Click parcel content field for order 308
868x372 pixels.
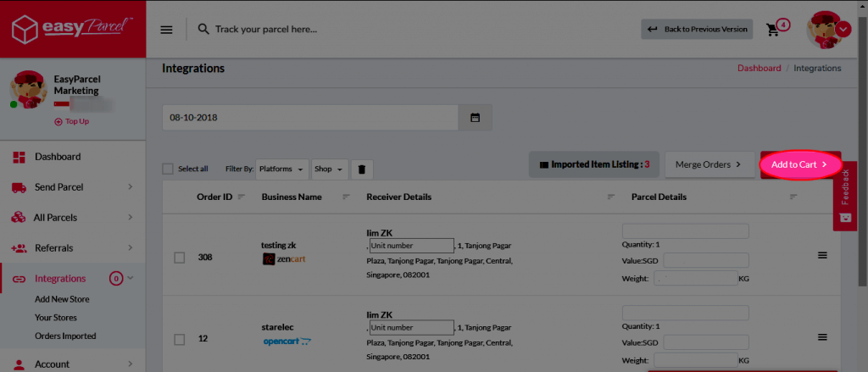[685, 230]
